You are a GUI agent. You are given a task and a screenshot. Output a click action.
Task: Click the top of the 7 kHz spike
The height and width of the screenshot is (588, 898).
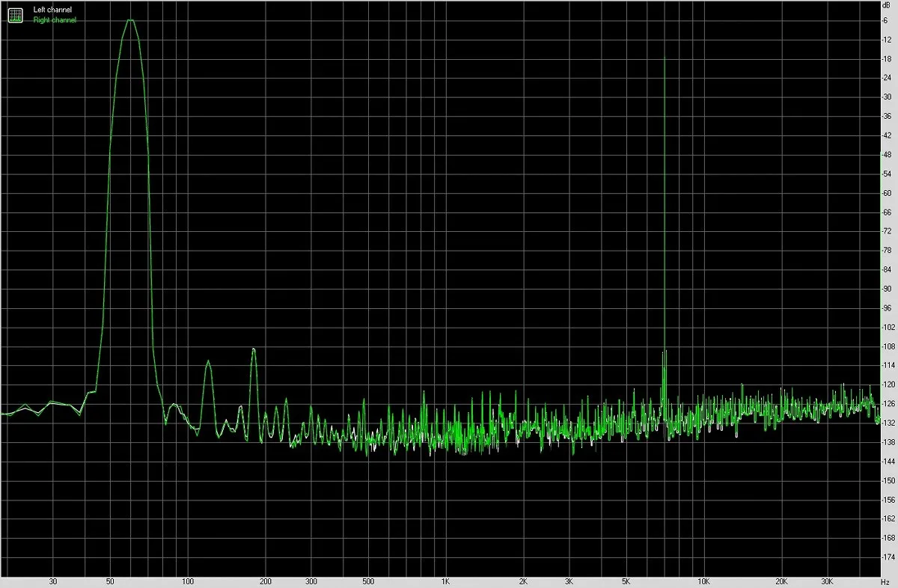click(x=664, y=57)
